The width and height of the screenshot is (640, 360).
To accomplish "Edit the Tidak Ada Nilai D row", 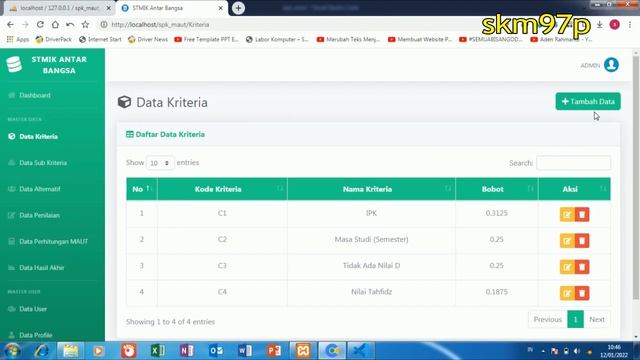I will coord(567,267).
